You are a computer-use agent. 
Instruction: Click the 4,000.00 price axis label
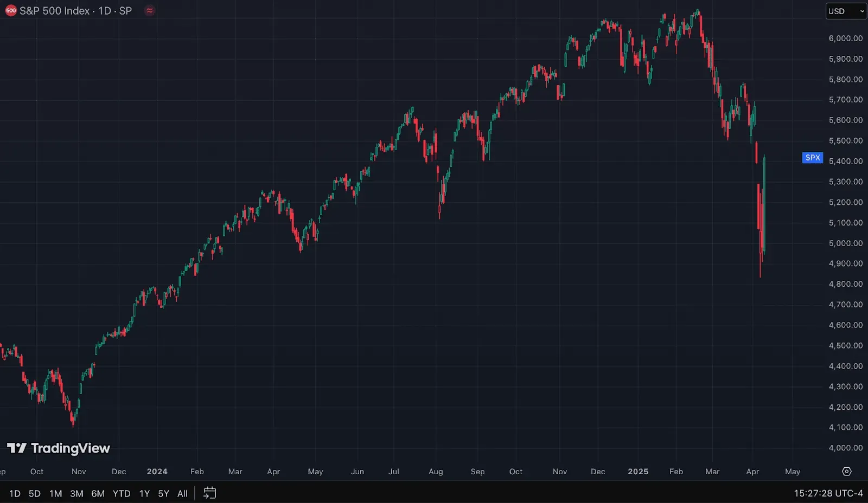point(846,448)
